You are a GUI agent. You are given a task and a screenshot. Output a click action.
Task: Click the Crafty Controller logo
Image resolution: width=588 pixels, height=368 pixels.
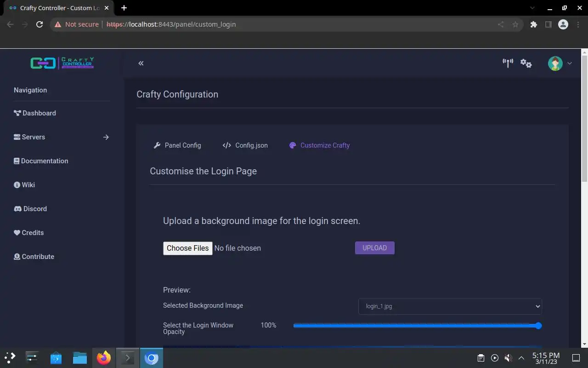62,63
